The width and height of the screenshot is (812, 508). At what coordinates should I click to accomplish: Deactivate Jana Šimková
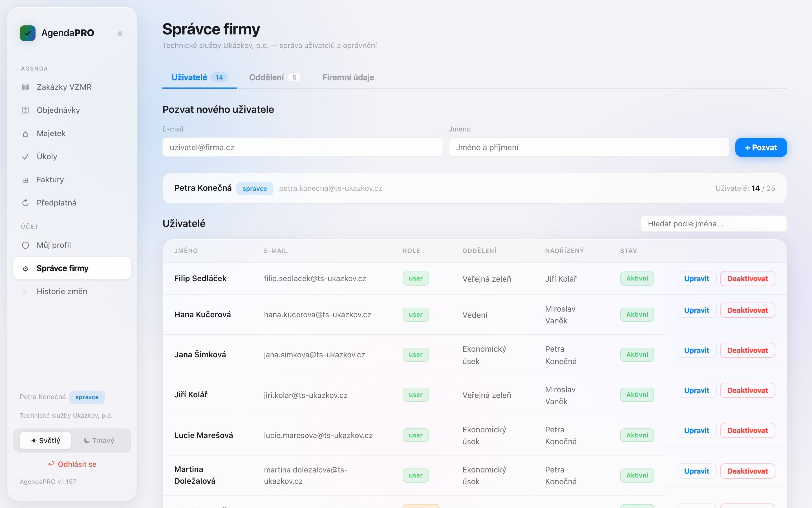747,350
